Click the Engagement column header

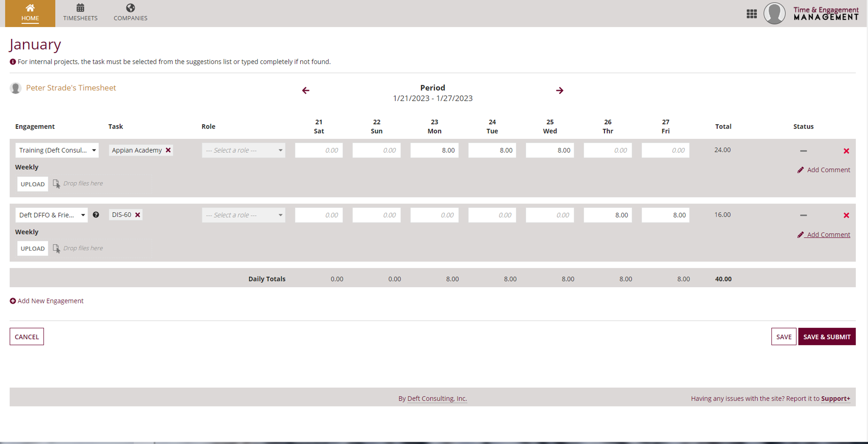click(x=35, y=126)
